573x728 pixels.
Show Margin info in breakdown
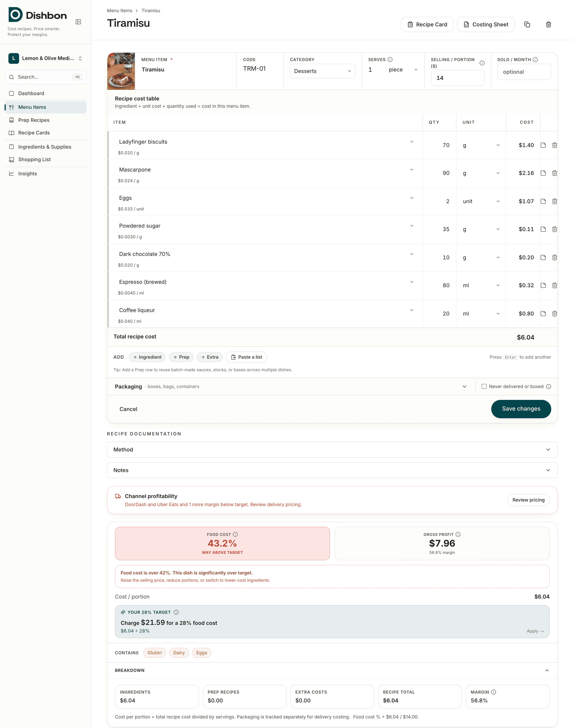pyautogui.click(x=494, y=692)
